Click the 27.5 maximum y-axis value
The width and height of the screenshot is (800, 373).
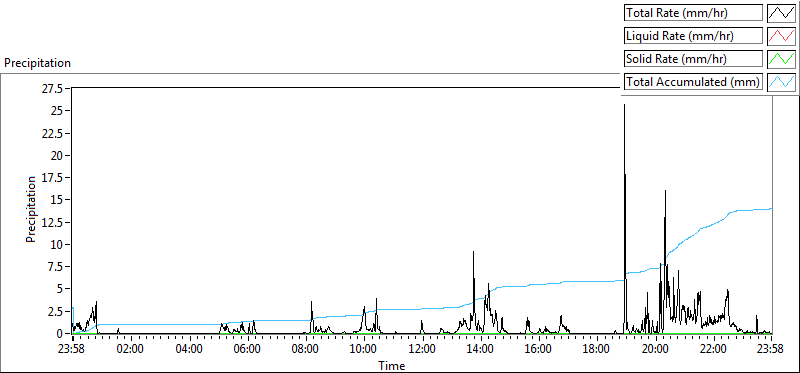click(x=54, y=89)
